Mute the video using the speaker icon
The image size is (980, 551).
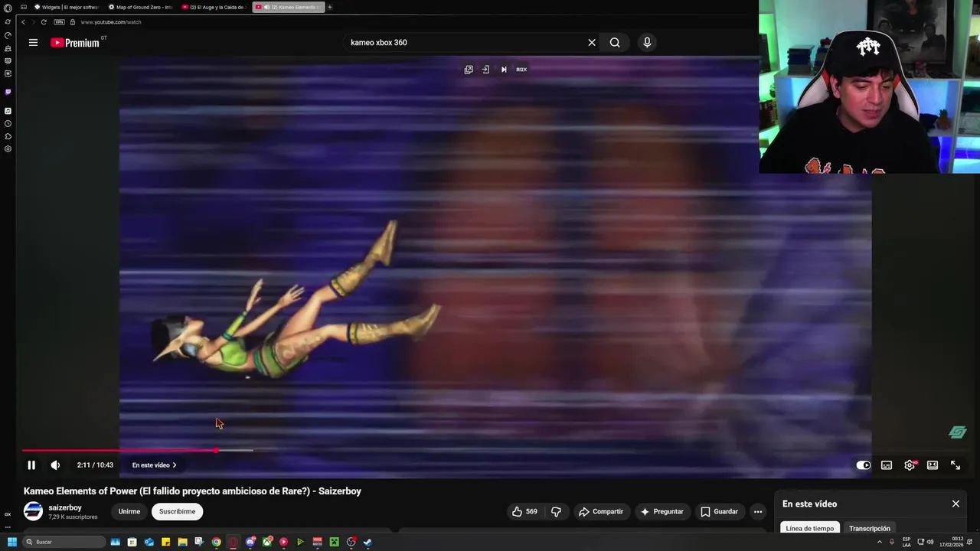(x=55, y=465)
